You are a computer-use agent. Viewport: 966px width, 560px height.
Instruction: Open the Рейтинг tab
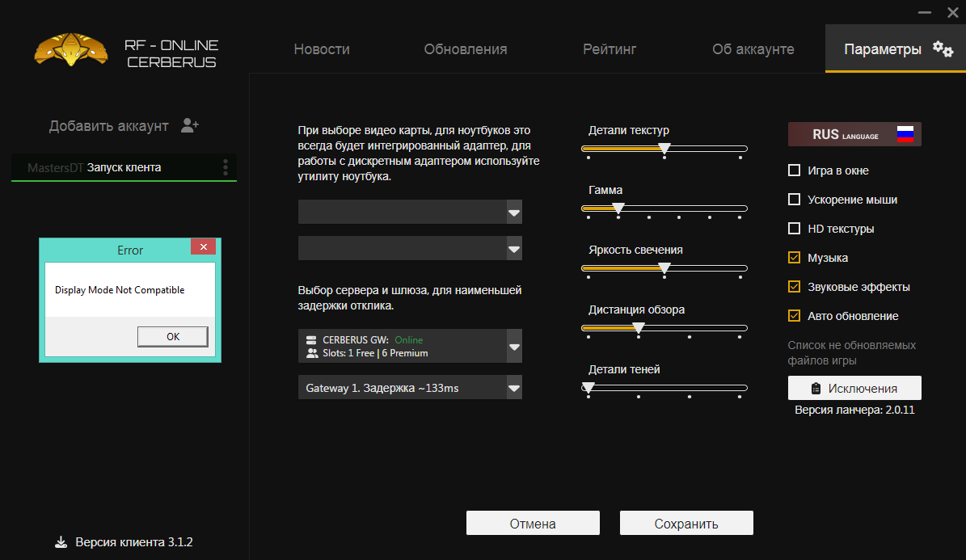point(610,49)
